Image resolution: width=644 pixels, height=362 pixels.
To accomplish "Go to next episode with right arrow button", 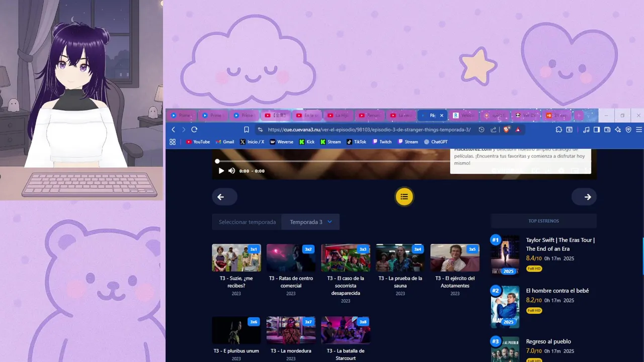I will (584, 197).
